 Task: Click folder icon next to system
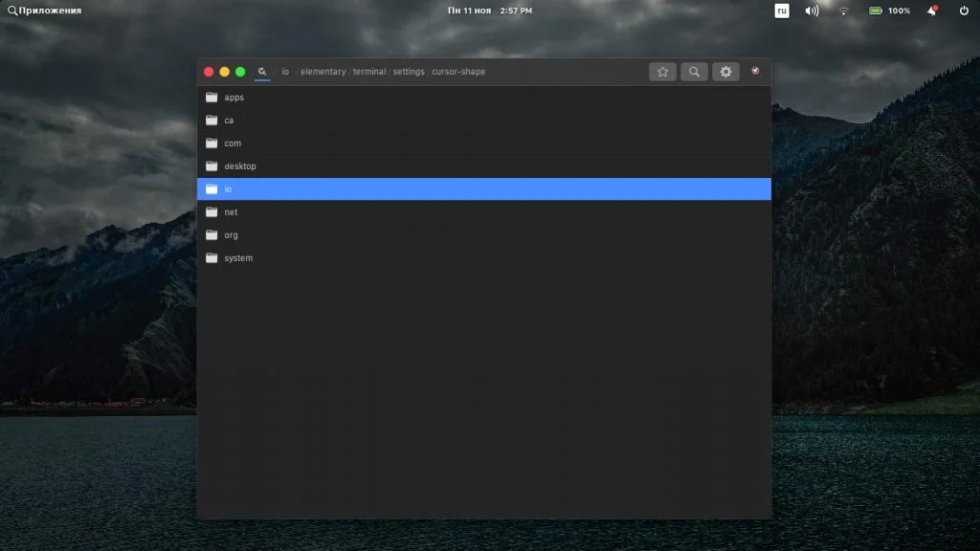click(212, 257)
